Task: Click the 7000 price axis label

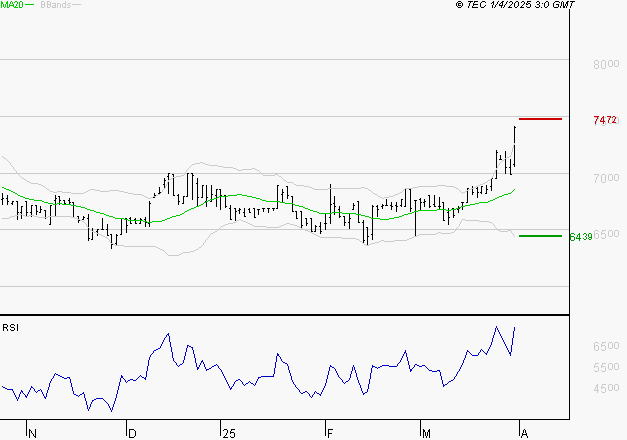Action: pyautogui.click(x=604, y=178)
